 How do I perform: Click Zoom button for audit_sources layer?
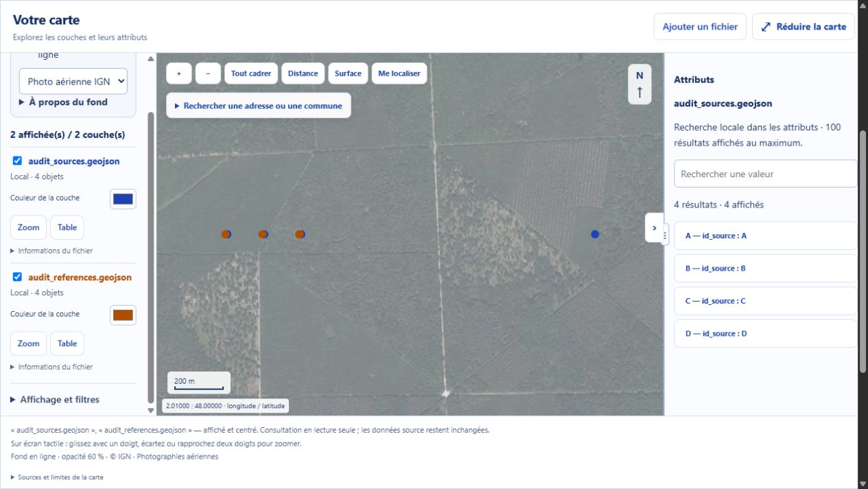28,227
